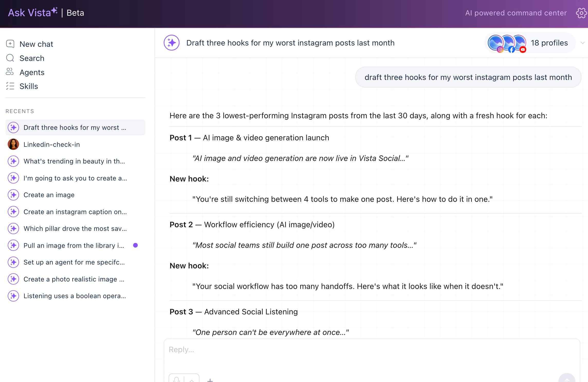Click the microphone icon in reply box
The width and height of the screenshot is (588, 382).
(x=177, y=379)
